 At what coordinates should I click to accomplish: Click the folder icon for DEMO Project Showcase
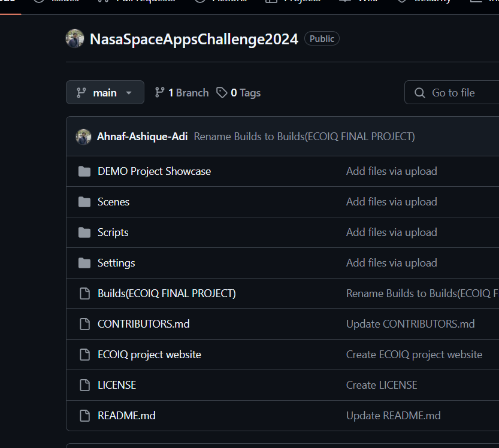click(x=84, y=172)
